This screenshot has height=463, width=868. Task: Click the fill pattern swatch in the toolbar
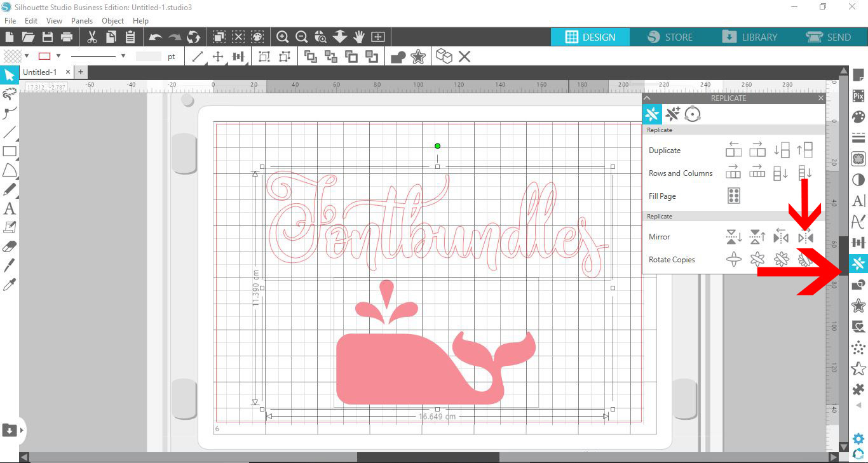[x=12, y=57]
